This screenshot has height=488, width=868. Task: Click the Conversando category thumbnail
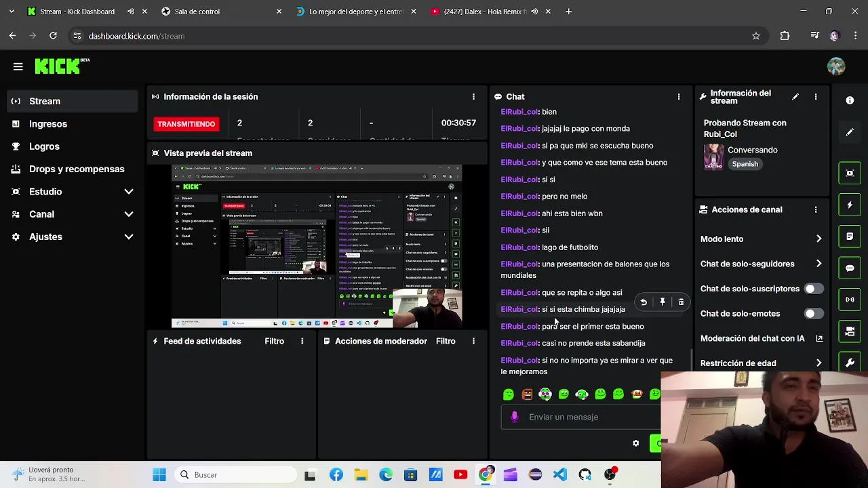point(713,157)
